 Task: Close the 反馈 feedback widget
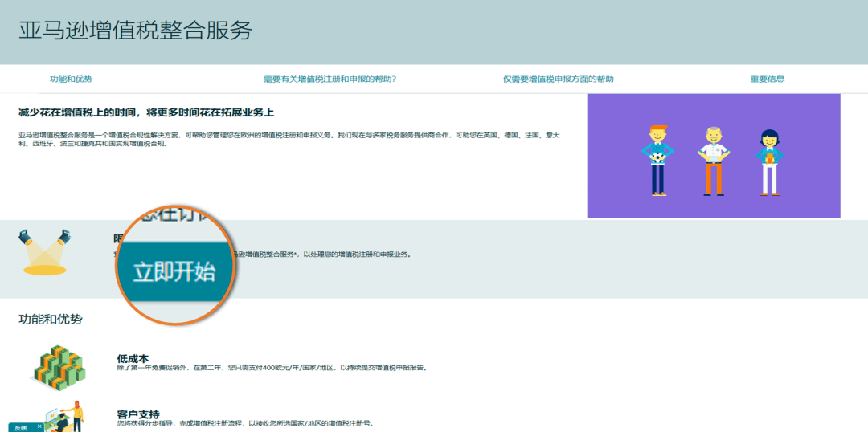point(39,427)
